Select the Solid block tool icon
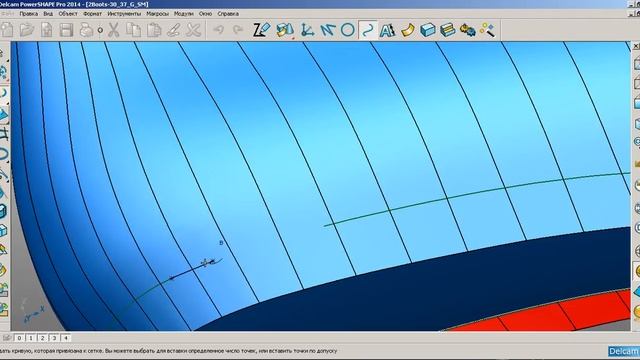 [427, 30]
